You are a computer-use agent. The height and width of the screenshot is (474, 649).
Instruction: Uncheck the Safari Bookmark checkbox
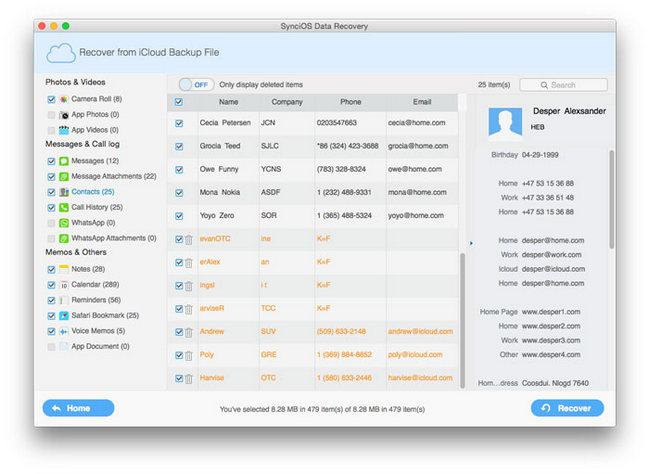(x=51, y=316)
